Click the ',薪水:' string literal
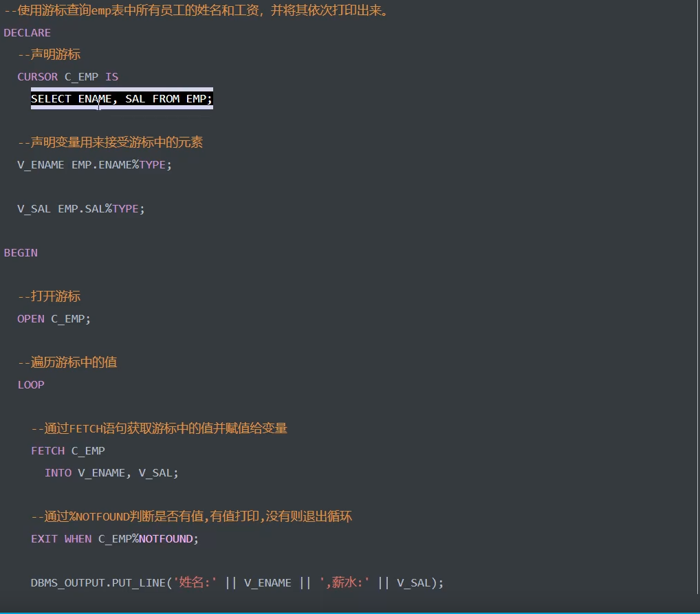Screen dimensions: 700x614 pyautogui.click(x=344, y=583)
